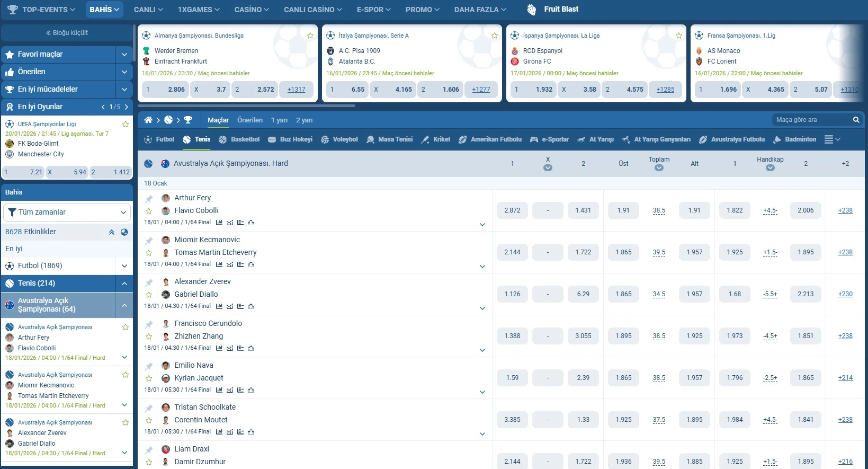Open statistics chart icon for Kecmanovic match
The height and width of the screenshot is (469, 868).
coord(219,264)
